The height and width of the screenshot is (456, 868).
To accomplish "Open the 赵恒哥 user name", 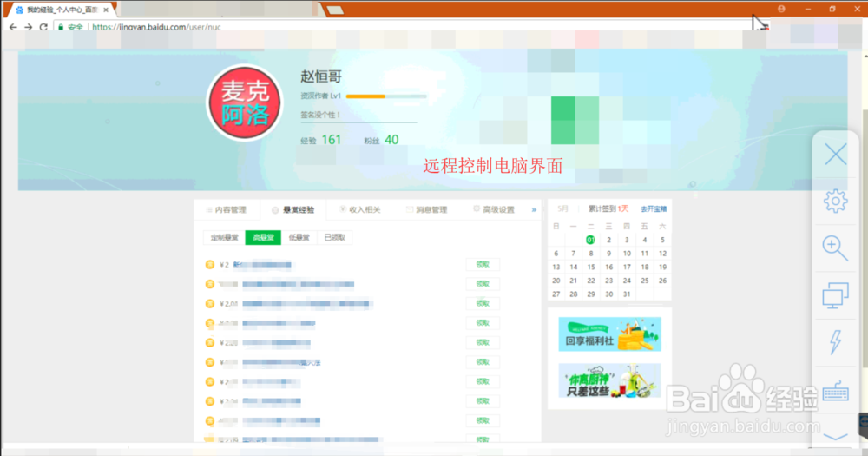I will pyautogui.click(x=321, y=76).
